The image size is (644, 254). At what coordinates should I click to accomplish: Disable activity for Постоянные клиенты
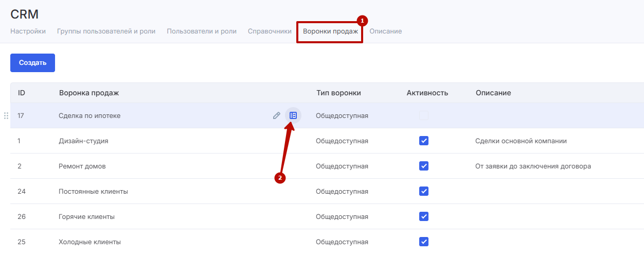[424, 191]
